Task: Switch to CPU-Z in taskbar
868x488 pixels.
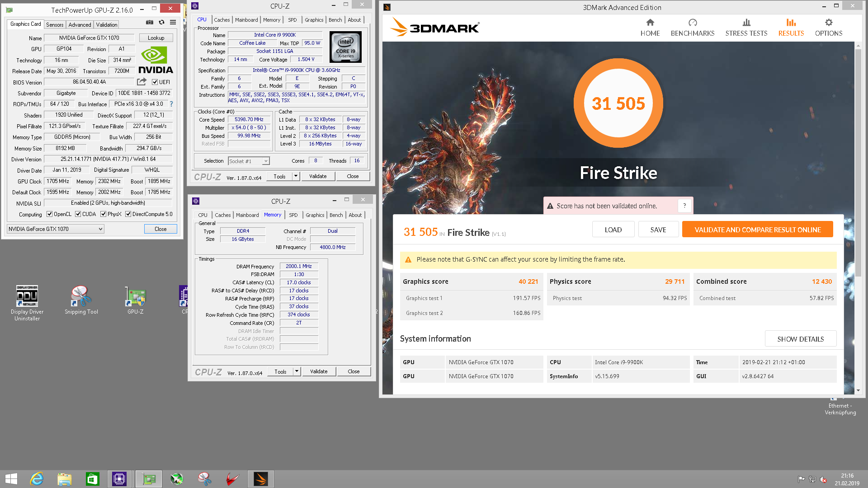Action: pos(120,479)
